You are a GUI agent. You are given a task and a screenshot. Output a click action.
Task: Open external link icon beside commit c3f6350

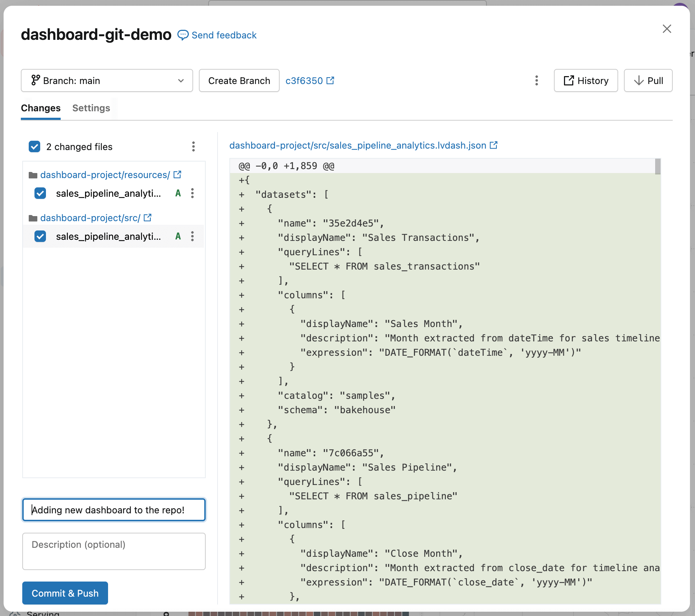pos(330,80)
